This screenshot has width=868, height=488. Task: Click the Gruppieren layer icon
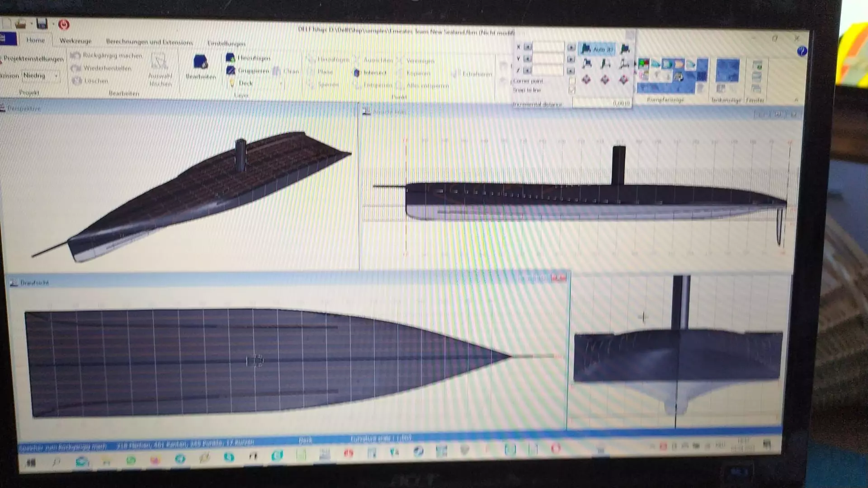231,70
